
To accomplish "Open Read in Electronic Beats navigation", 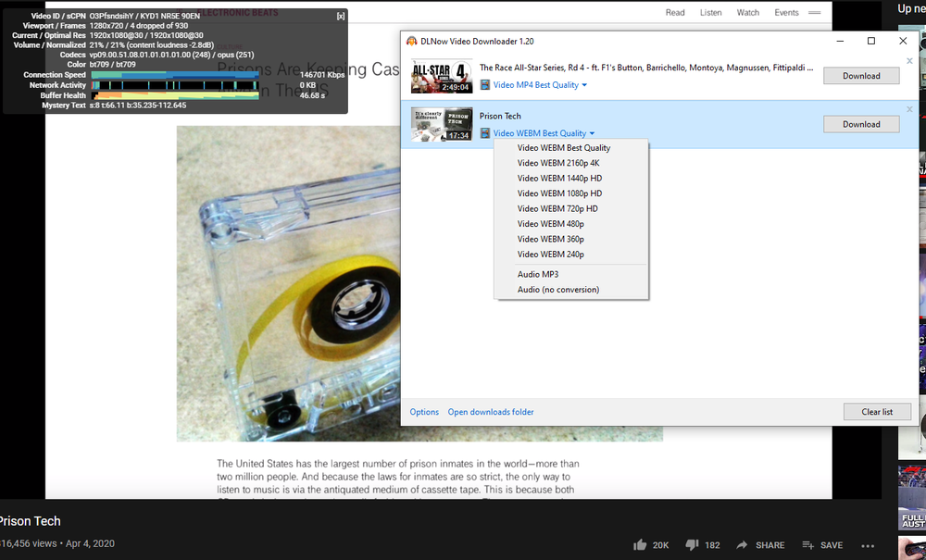I will (675, 12).
